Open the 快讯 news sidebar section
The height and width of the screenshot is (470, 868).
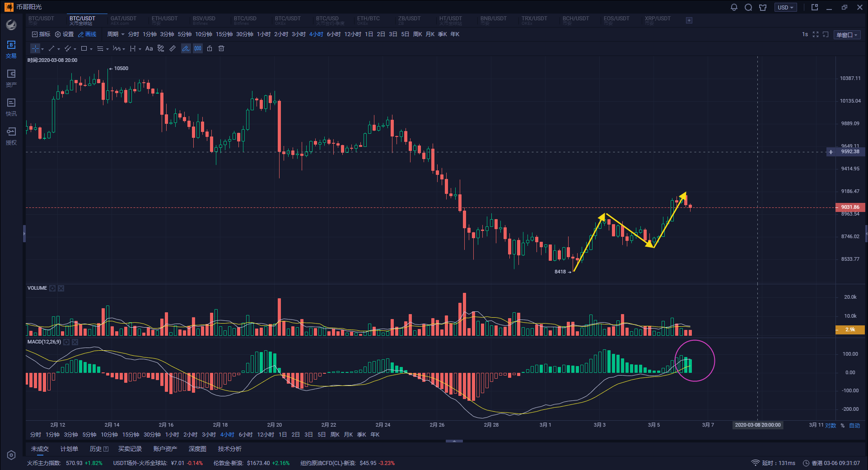(x=11, y=107)
